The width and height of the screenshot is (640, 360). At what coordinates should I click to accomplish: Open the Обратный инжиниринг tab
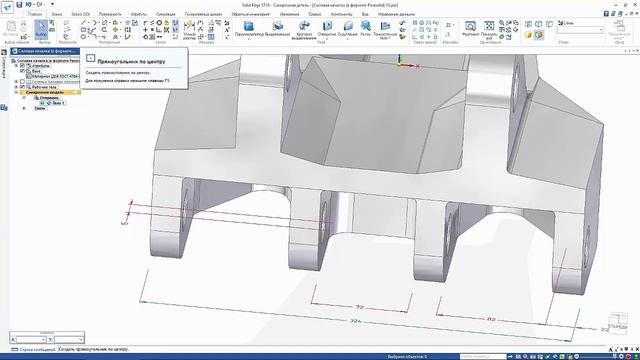pyautogui.click(x=251, y=14)
